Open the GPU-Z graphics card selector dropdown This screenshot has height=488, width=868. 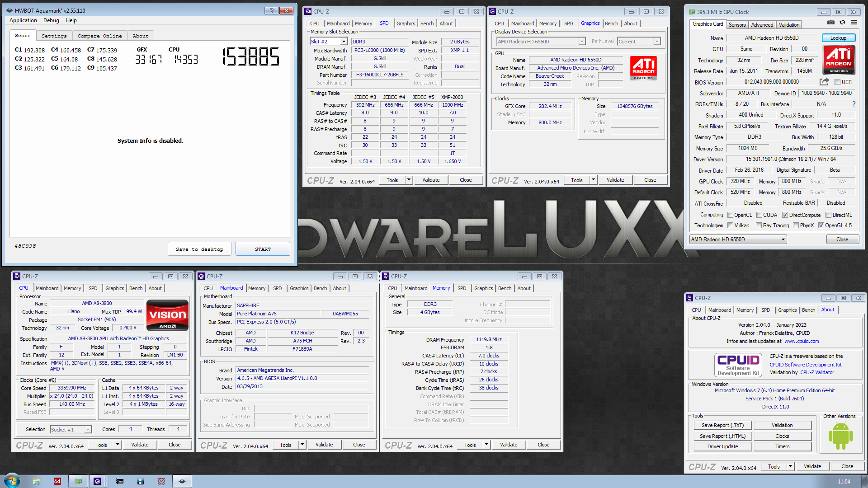click(738, 239)
